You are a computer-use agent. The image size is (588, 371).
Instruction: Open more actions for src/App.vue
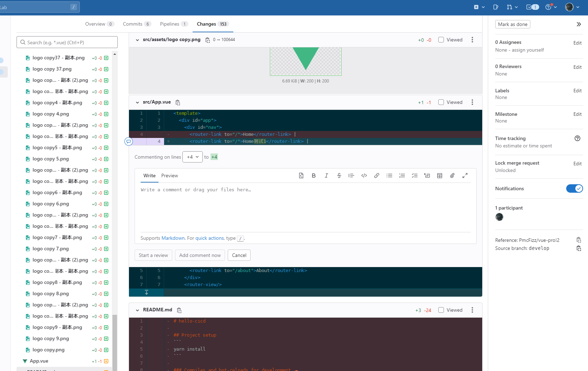point(472,102)
